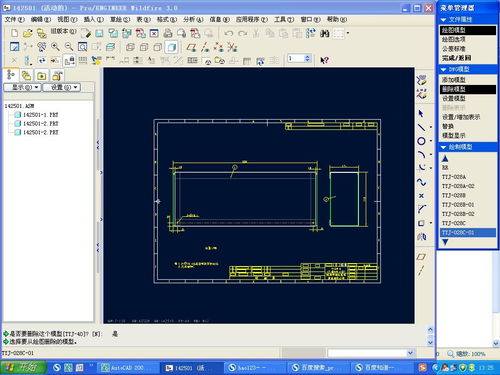Collapse the DWG模型 menu section triangle
Image resolution: width=500 pixels, height=375 pixels.
tap(443, 69)
